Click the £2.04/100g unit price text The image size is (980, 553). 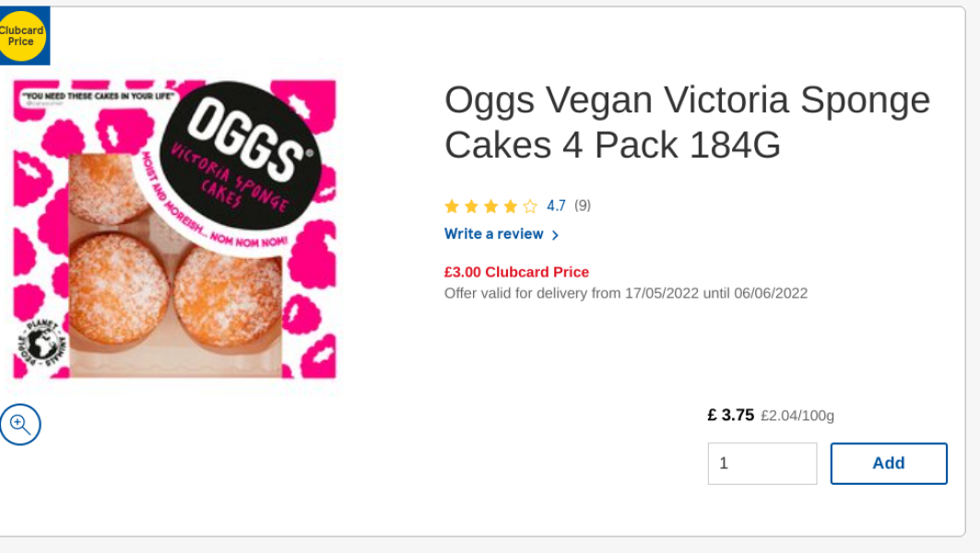796,416
